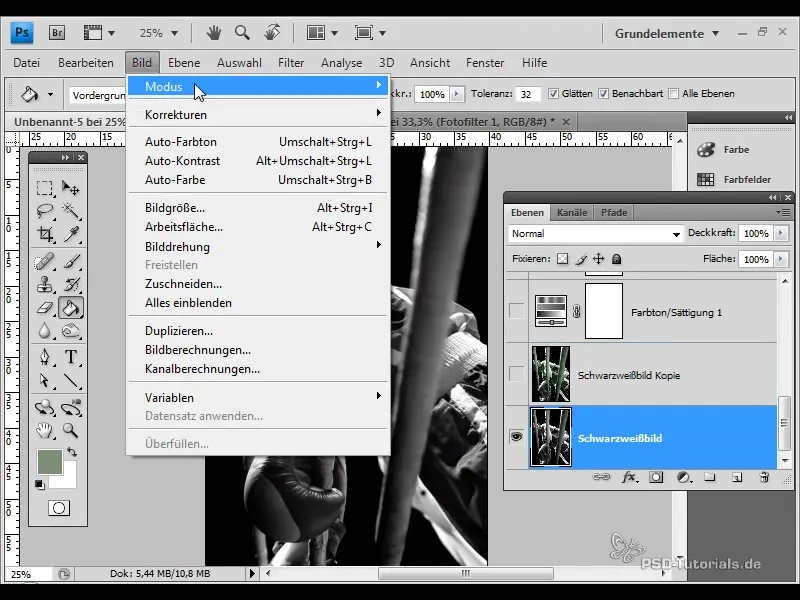Select the Pen tool
The width and height of the screenshot is (800, 600).
point(45,357)
